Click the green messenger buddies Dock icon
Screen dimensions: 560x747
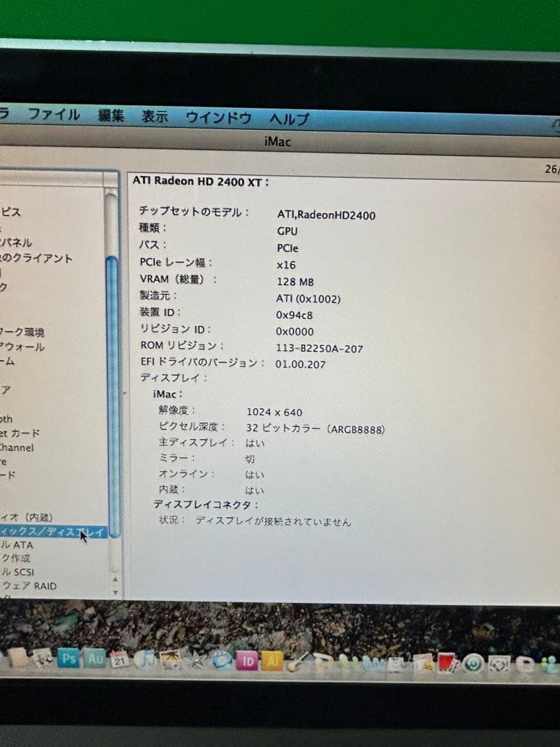(550, 664)
